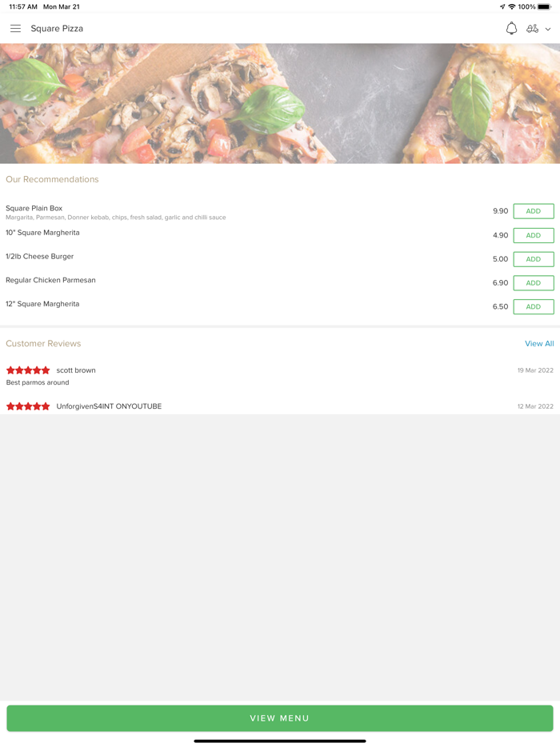Add 10" Square Margherita to the order
The width and height of the screenshot is (560, 747).
point(534,235)
